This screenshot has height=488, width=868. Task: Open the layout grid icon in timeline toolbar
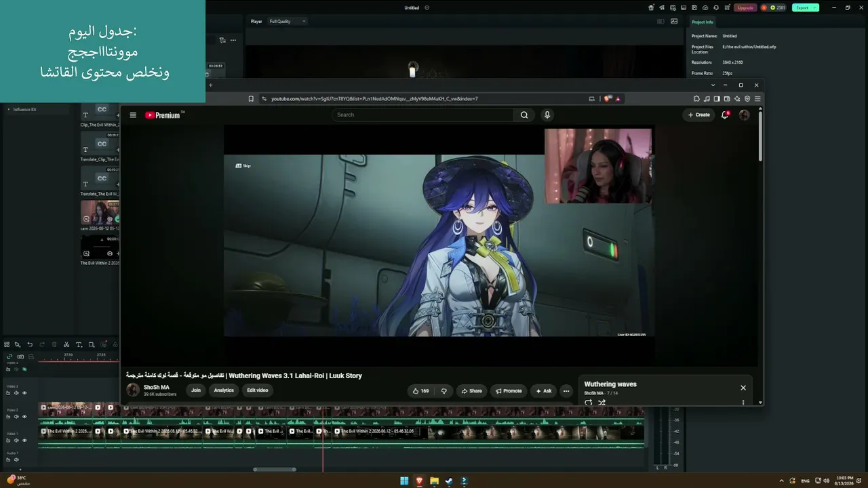pos(7,344)
